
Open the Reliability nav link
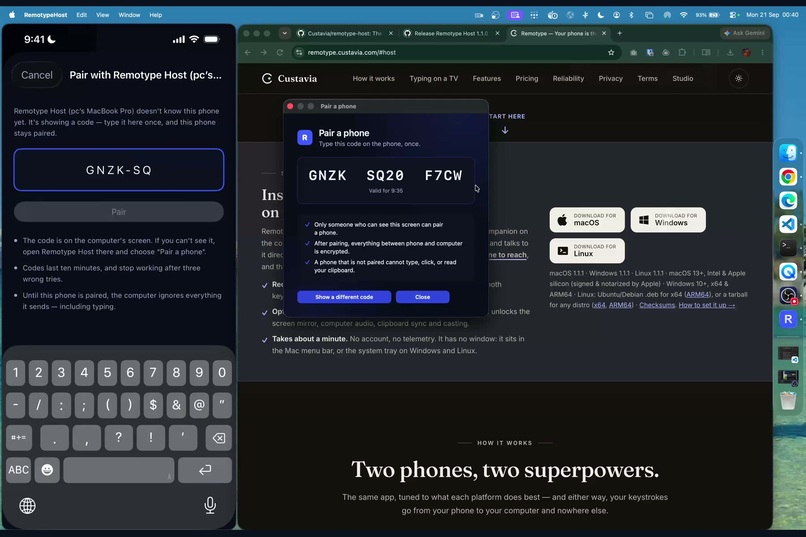click(x=568, y=79)
